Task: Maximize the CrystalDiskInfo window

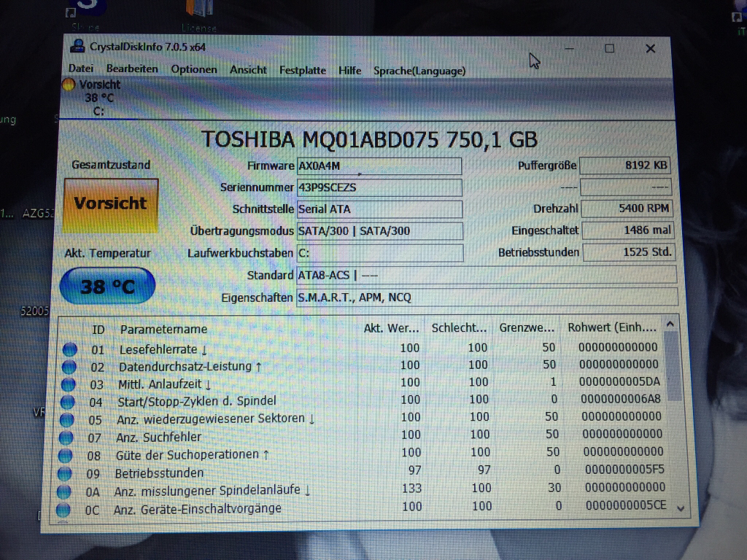Action: [609, 48]
